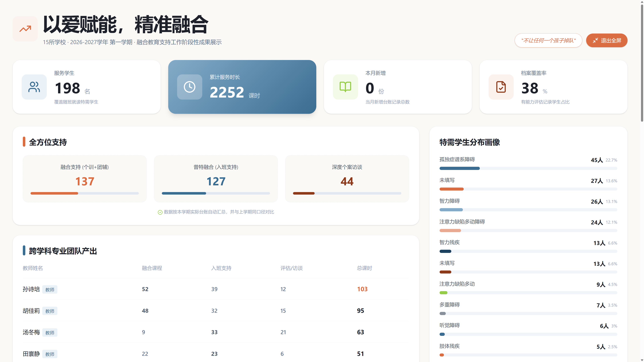Viewport: 644px width, 362px height.
Task: Click the 深度个案访谈 progress bar
Action: point(347,193)
